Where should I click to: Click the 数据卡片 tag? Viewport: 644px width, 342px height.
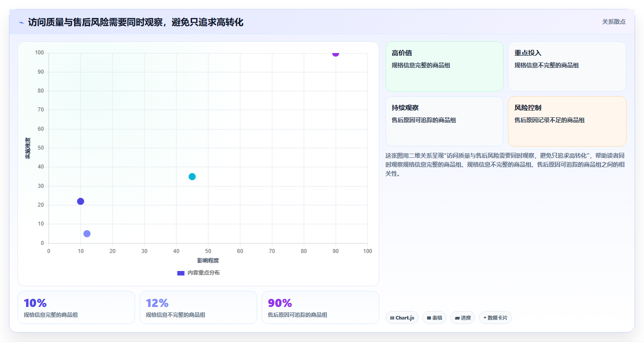coord(495,318)
